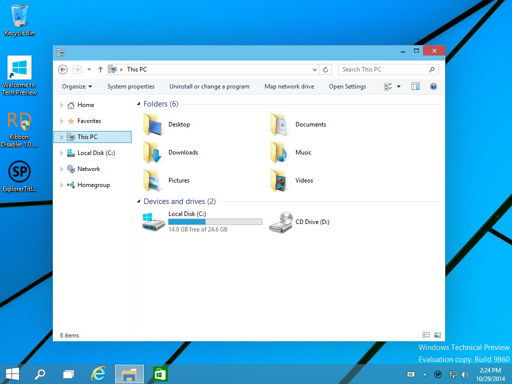Open the Recycle Bin desktop icon
The width and height of the screenshot is (512, 384).
19,20
